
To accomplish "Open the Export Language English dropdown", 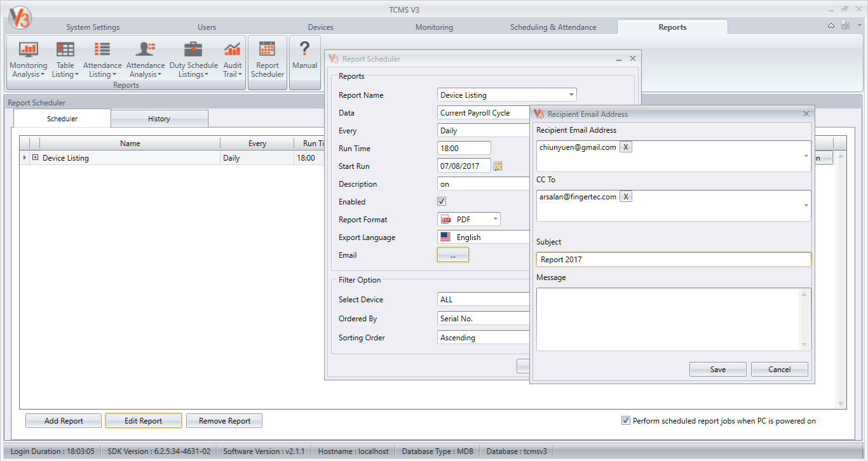I will click(x=484, y=237).
